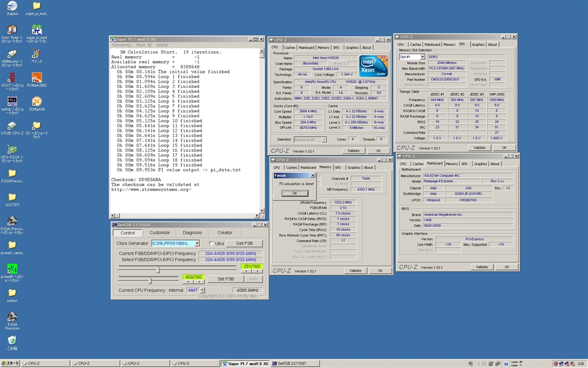Screen dimensions: 588x368
Task: Open the HWMonitor desktop shortcut
Action: click(12, 53)
